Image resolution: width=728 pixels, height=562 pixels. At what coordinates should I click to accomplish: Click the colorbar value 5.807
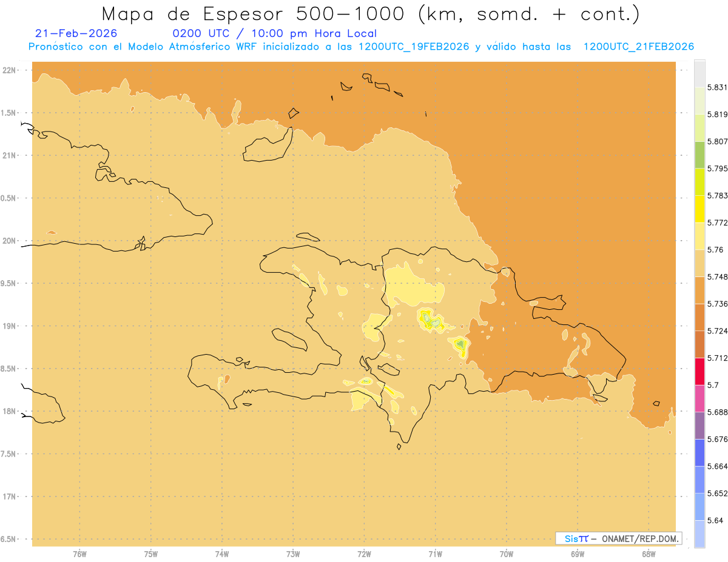click(717, 141)
